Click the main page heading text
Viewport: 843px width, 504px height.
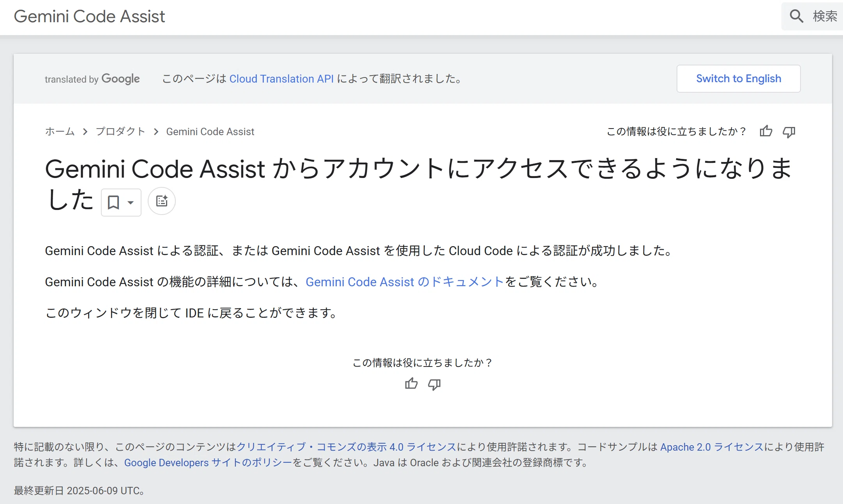click(419, 184)
